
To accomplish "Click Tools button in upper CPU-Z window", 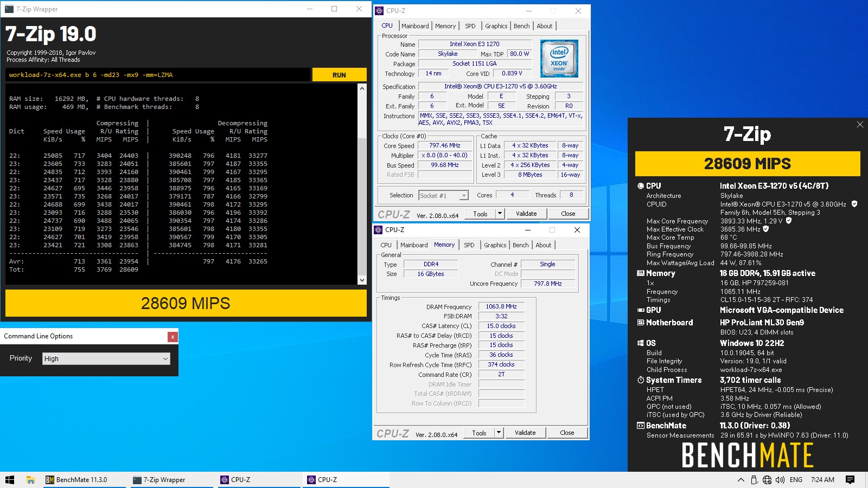I will pyautogui.click(x=480, y=214).
